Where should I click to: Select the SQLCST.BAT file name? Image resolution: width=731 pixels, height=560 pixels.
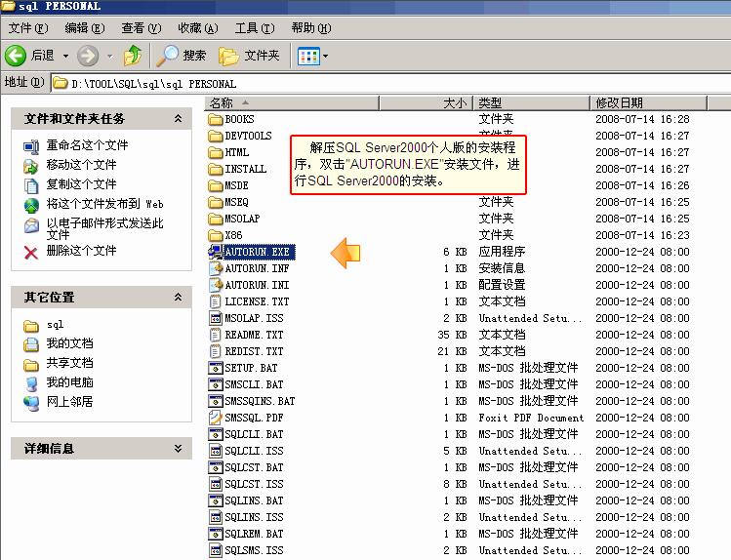[x=254, y=467]
